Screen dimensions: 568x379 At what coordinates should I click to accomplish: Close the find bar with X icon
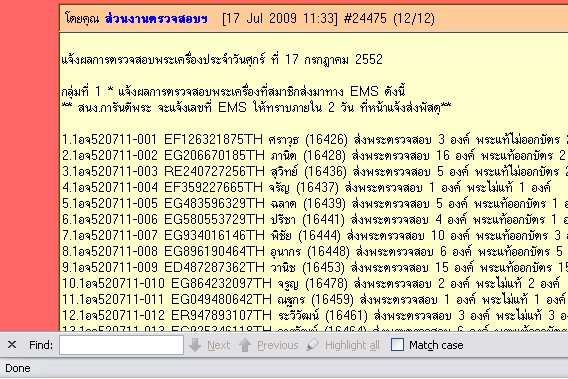[x=12, y=345]
